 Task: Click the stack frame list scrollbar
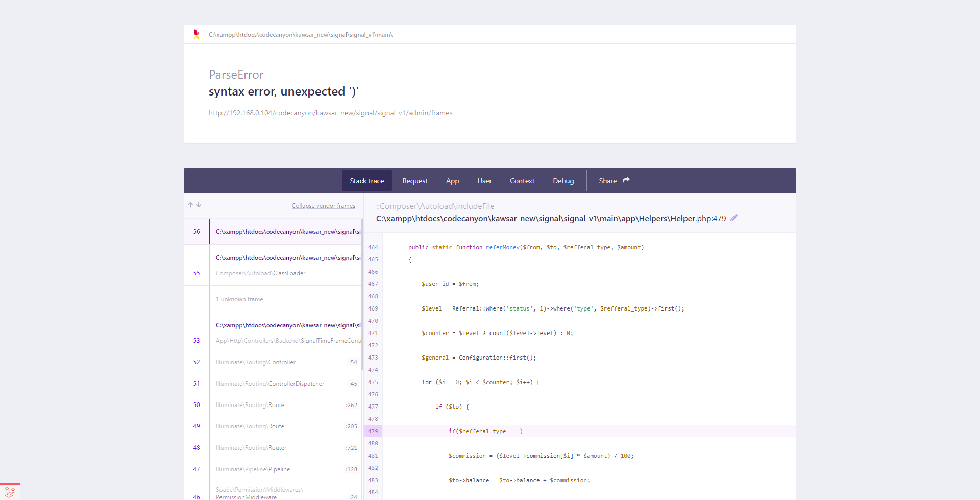tap(362, 296)
